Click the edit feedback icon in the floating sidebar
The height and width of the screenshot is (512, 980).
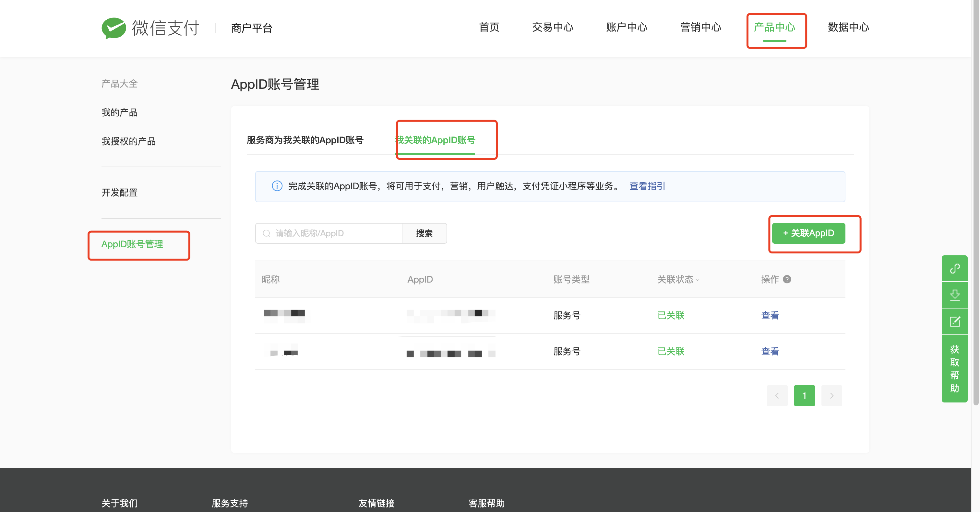(954, 321)
